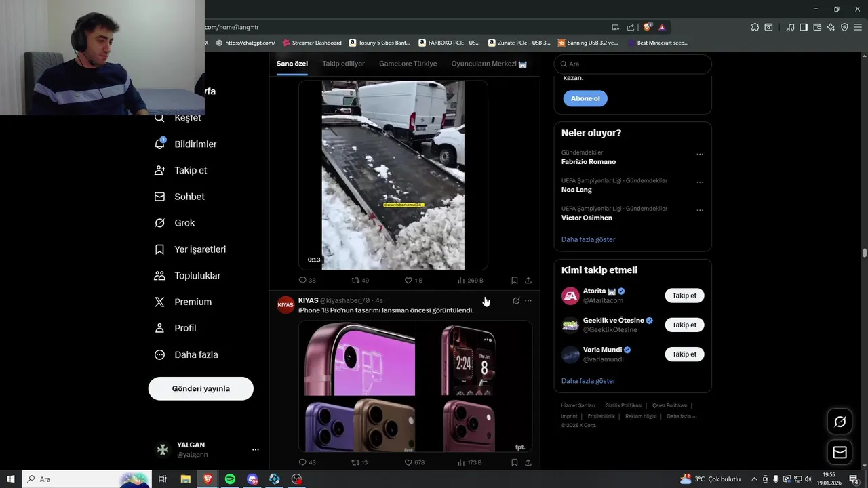
Task: Open Yer İşaretleri bookmarks
Action: [x=191, y=249]
